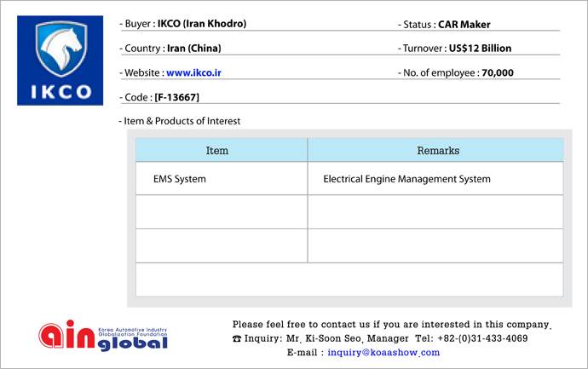Image resolution: width=588 pixels, height=369 pixels.
Task: Select the code [F-13667]
Action: 176,97
